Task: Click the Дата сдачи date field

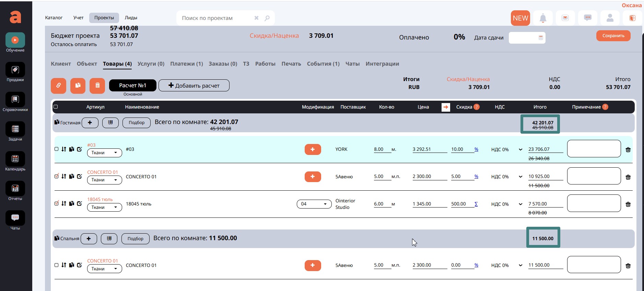Action: coord(527,38)
